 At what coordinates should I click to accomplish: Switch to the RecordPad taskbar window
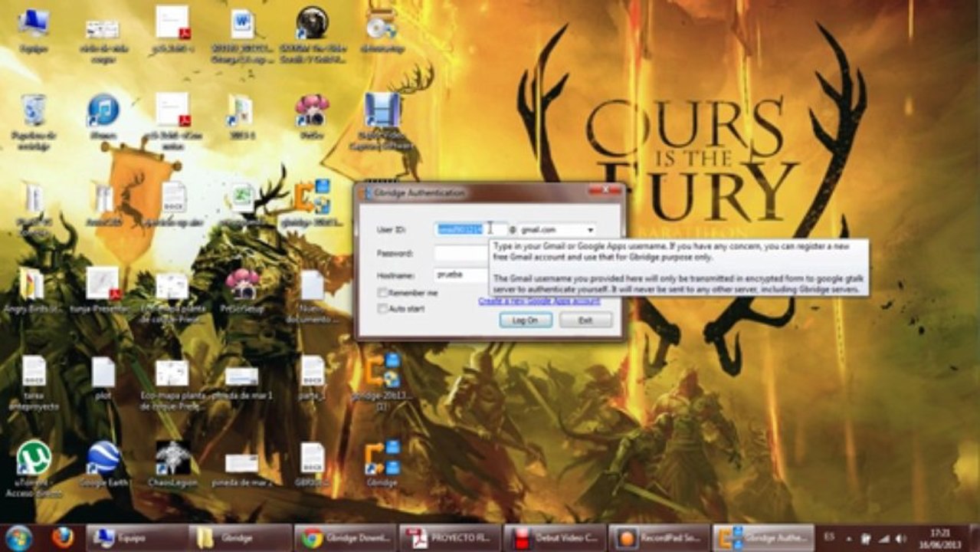coord(660,538)
